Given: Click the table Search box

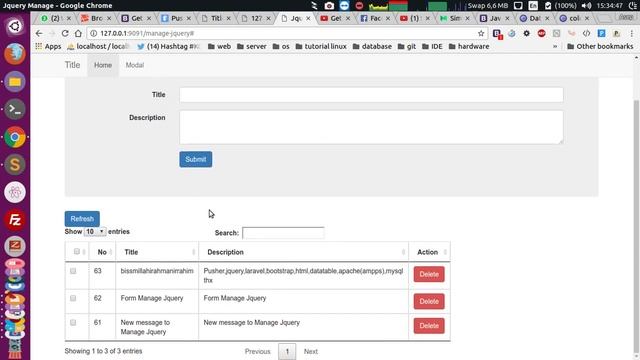Looking at the screenshot, I should (x=283, y=233).
